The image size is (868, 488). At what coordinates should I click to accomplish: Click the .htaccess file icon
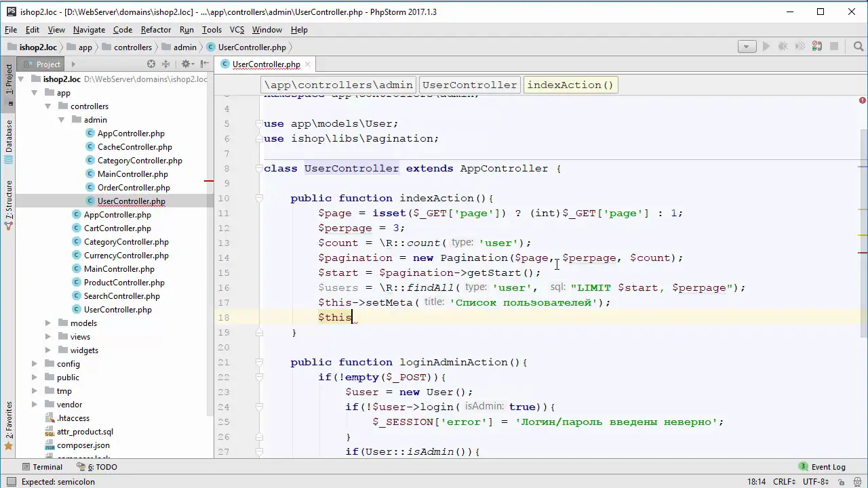[x=50, y=418]
